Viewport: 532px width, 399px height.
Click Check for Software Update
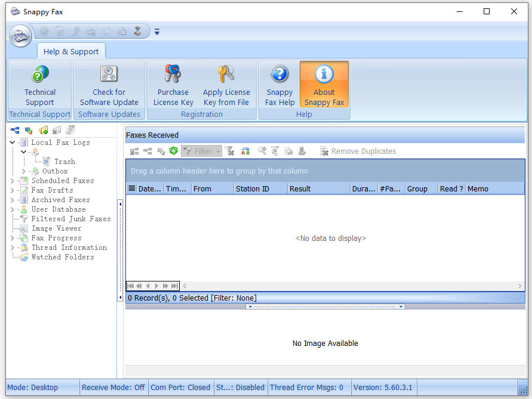point(109,85)
